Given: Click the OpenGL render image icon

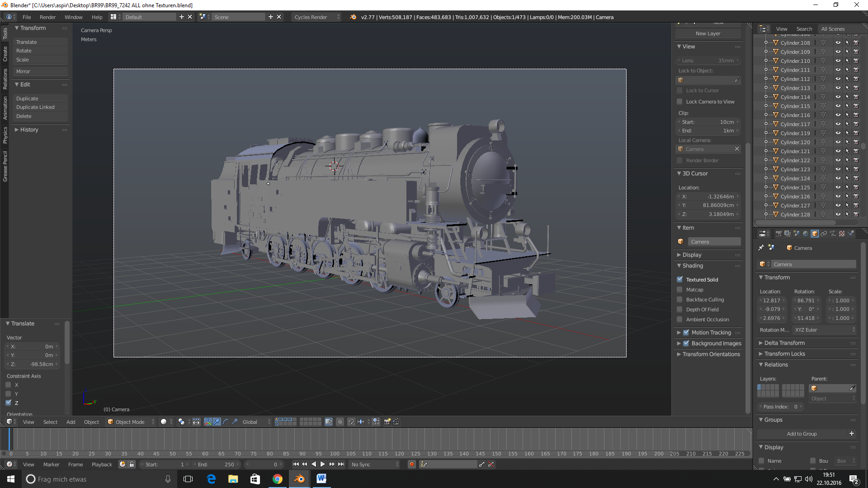Looking at the screenshot, I should pos(387,422).
